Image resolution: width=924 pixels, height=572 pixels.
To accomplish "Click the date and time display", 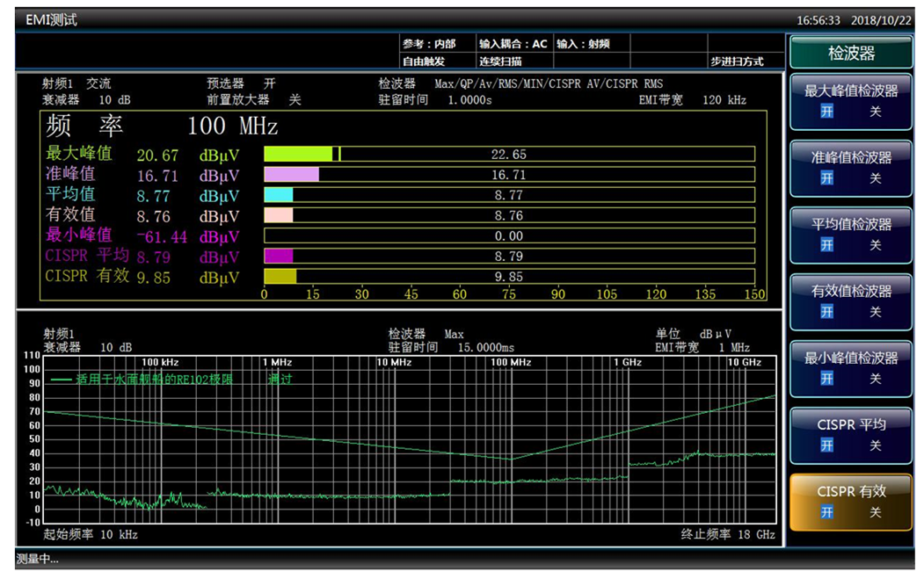I will [x=855, y=19].
